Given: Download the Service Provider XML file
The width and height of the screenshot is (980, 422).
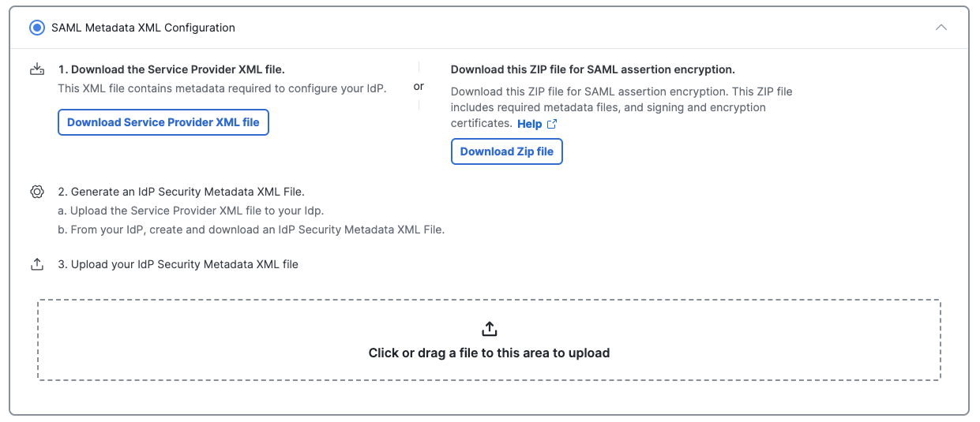Looking at the screenshot, I should coord(163,122).
